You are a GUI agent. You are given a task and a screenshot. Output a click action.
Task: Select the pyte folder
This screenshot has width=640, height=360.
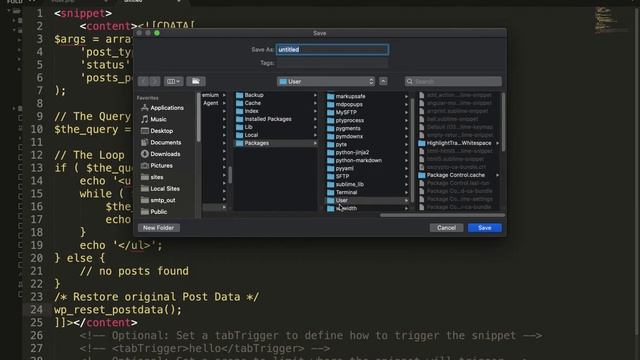(x=367, y=144)
